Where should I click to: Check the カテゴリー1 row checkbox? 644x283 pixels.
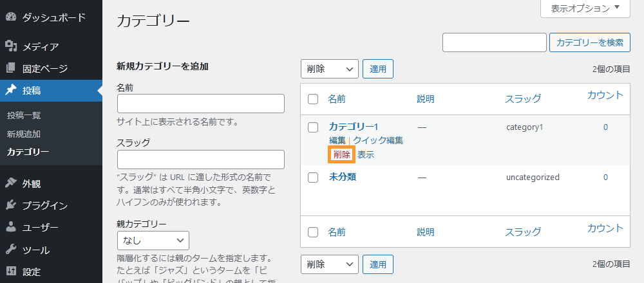point(313,127)
